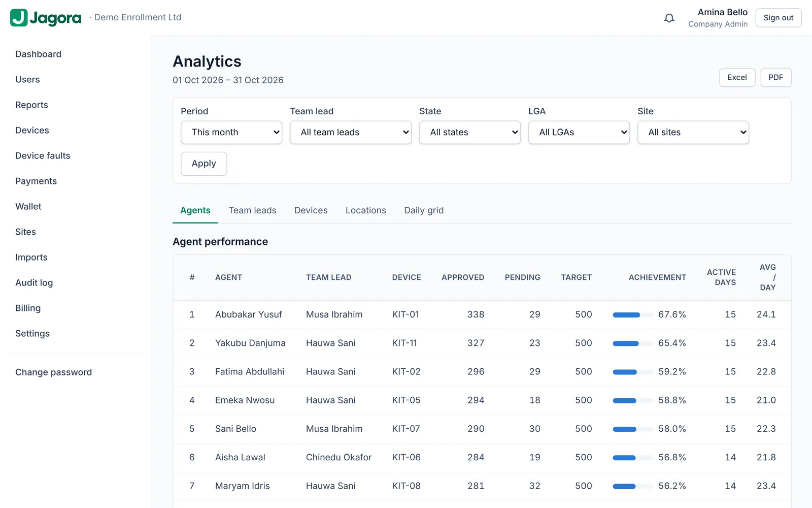Click team lead Chinedu Okafor
The image size is (812, 508).
(x=339, y=457)
